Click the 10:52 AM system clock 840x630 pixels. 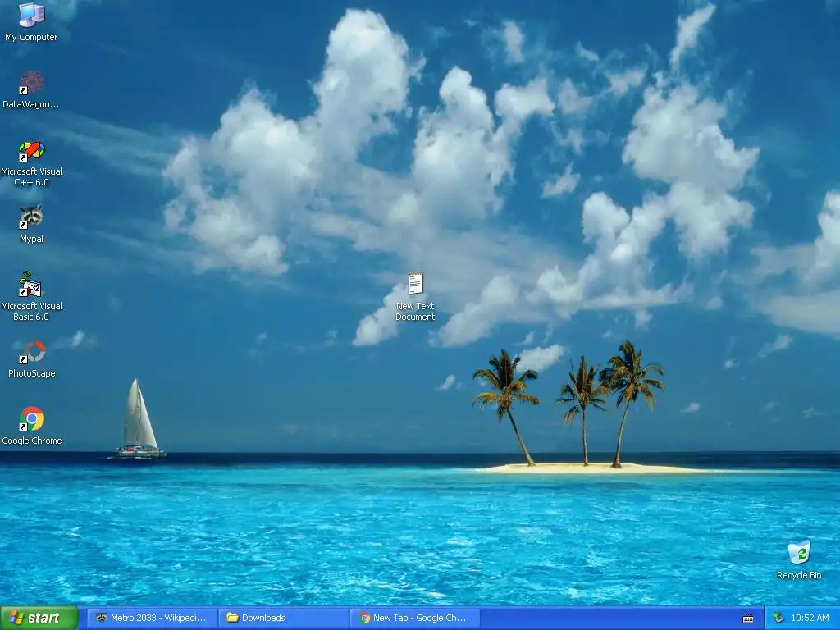click(x=810, y=618)
